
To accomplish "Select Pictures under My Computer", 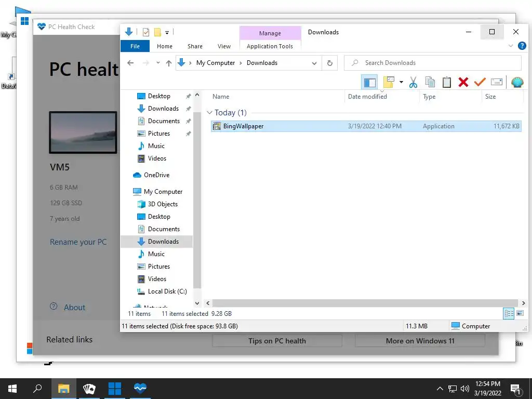I will [158, 267].
